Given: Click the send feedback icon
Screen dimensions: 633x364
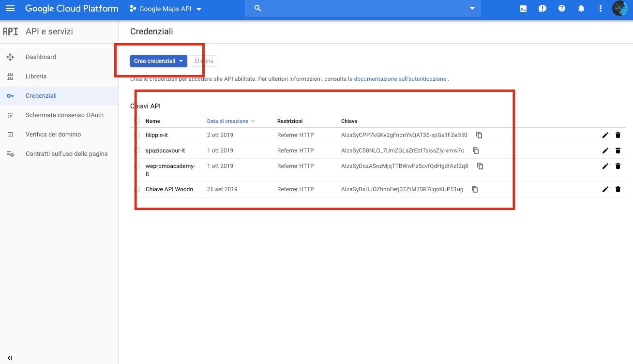Looking at the screenshot, I should (543, 8).
